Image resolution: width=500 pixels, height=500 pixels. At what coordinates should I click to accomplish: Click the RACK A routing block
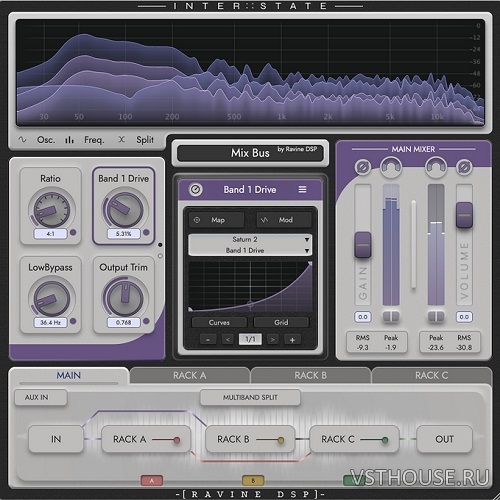click(146, 439)
